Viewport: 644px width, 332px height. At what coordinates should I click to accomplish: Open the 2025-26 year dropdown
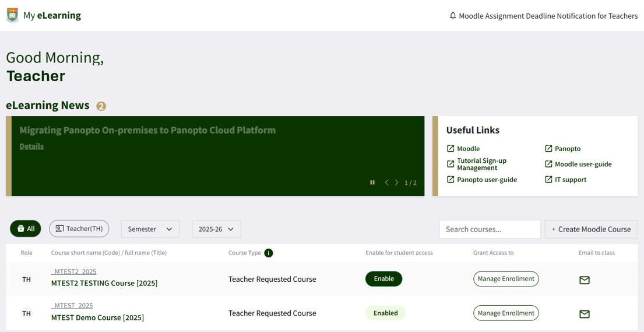tap(216, 229)
